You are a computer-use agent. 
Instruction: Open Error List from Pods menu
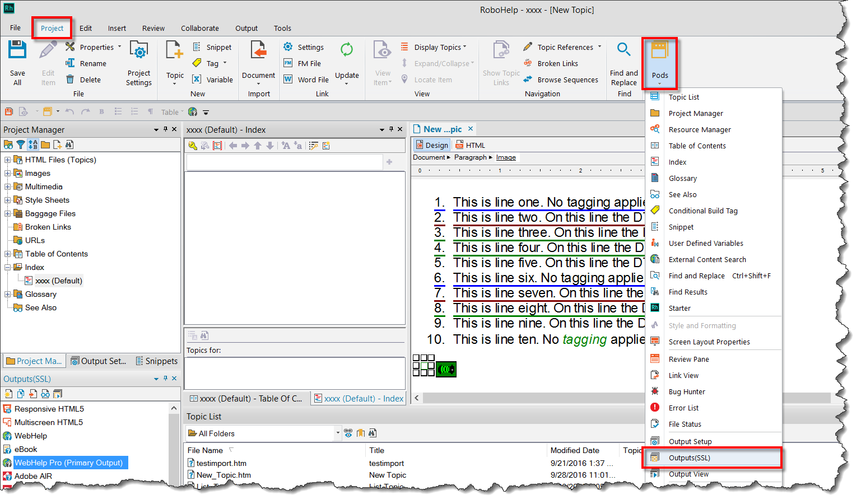click(x=714, y=408)
